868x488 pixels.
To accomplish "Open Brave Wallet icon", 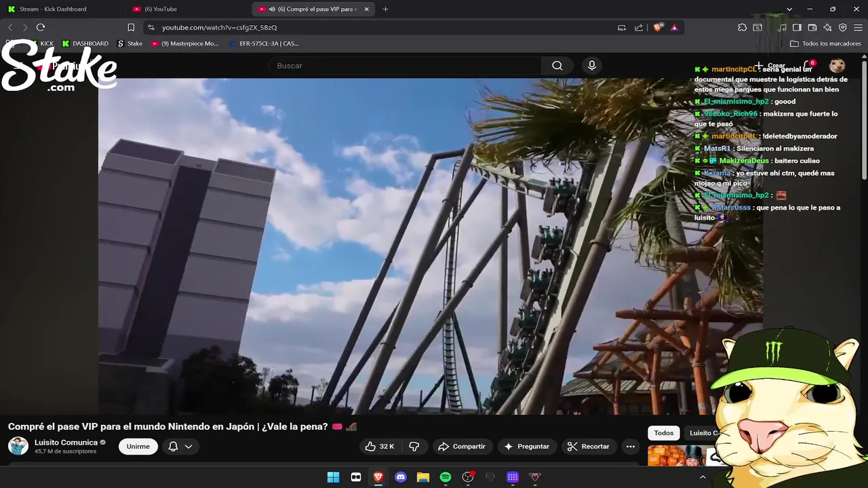I will click(812, 28).
